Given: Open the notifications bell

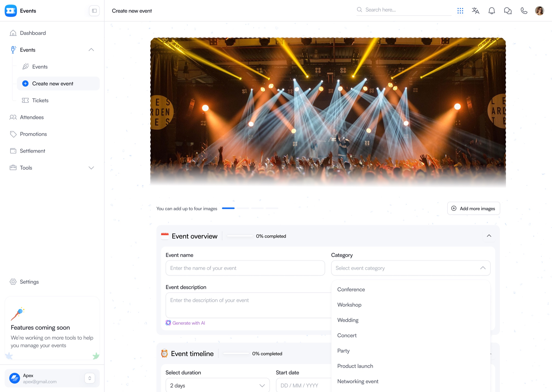Looking at the screenshot, I should tap(492, 11).
